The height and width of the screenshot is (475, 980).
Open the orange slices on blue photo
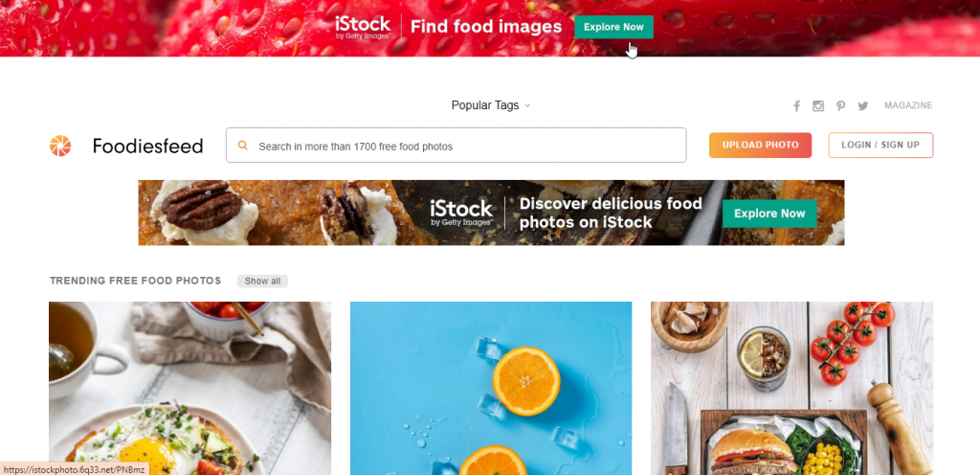pos(491,388)
